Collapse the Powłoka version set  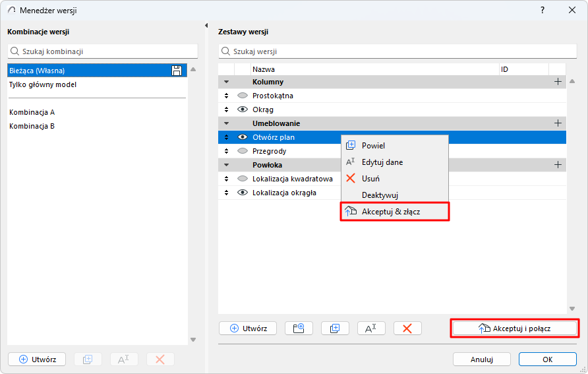pos(227,165)
